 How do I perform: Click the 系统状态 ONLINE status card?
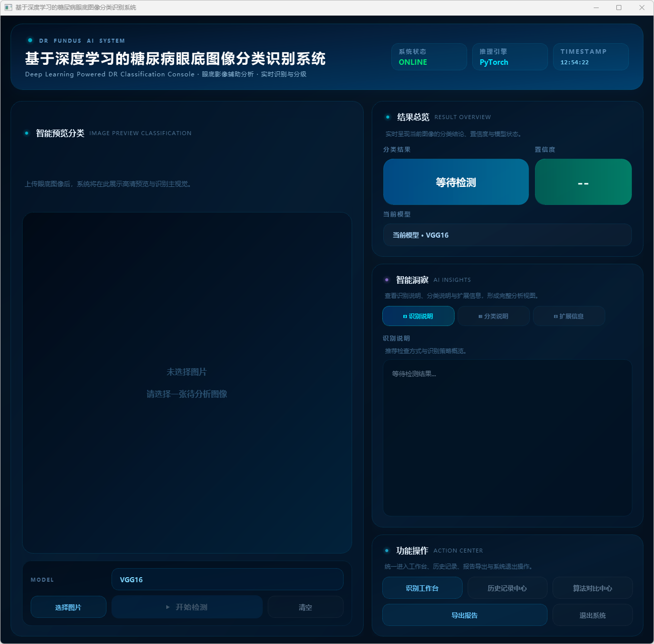[x=428, y=57]
